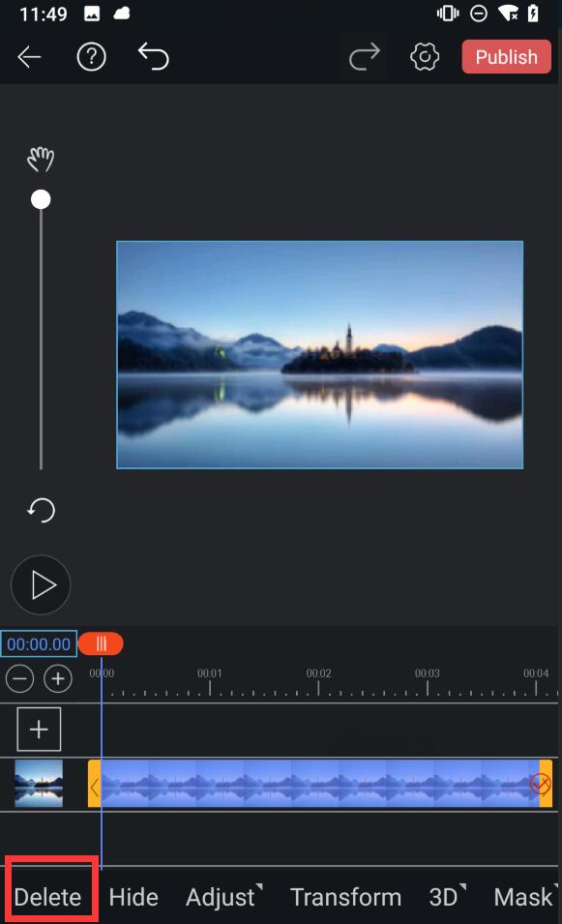Open the help question mark icon

coord(91,57)
